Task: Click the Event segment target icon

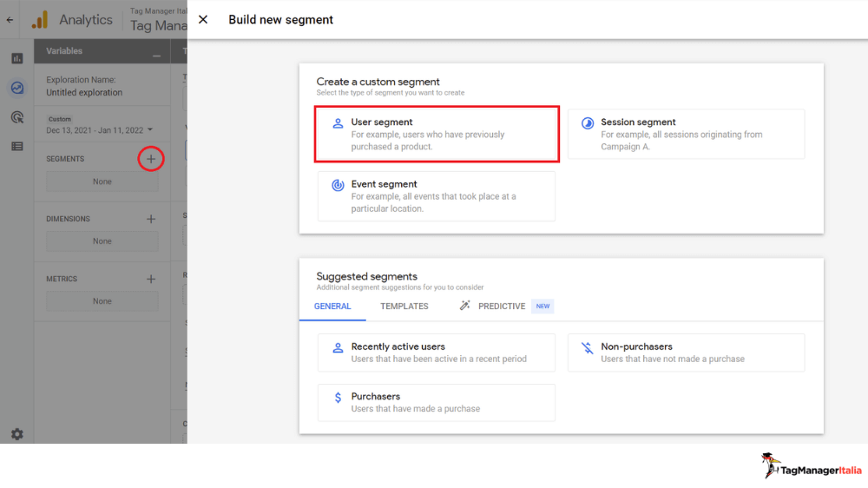Action: click(x=338, y=185)
